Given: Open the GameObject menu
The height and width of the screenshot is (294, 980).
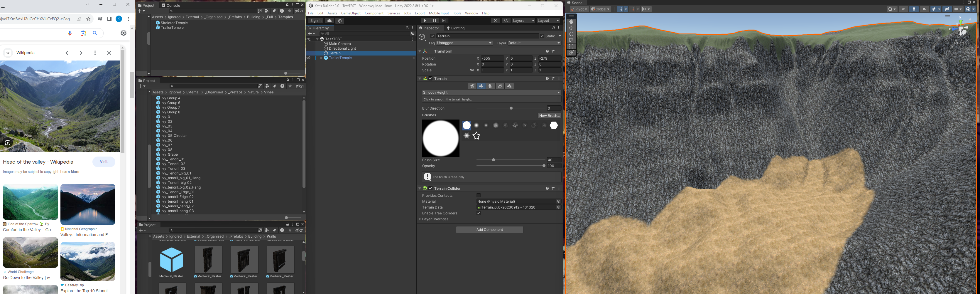Looking at the screenshot, I should pos(351,13).
